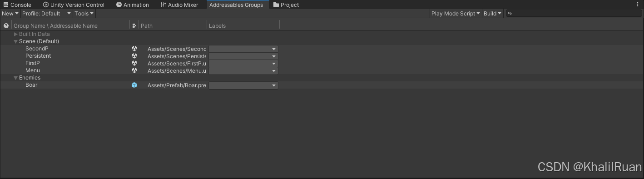Screen dimensions: 644x179
Task: Click the path Assets/Scenes/Persiste
Action: pyautogui.click(x=177, y=56)
